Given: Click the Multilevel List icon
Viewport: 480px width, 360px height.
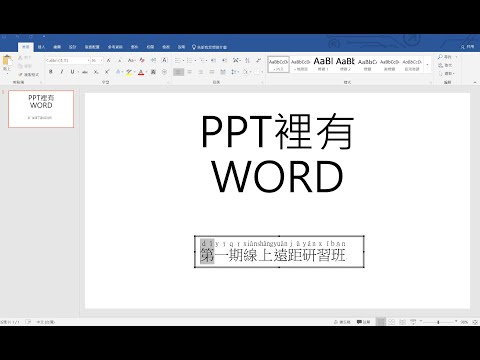Looking at the screenshot, I should (x=202, y=60).
